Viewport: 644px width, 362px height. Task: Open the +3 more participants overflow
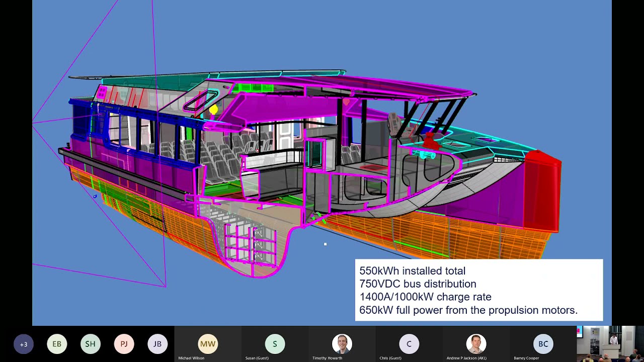pyautogui.click(x=24, y=344)
